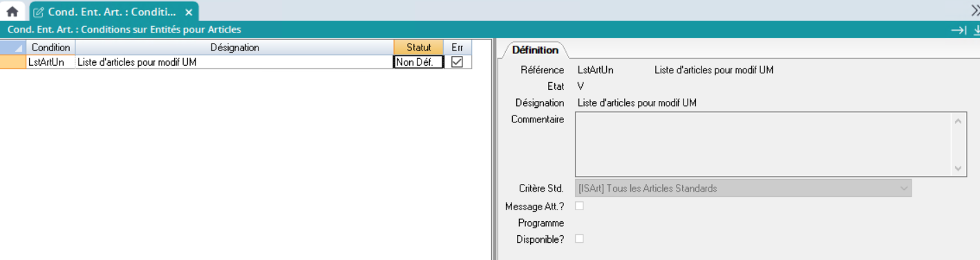Click the Err column header
The image size is (980, 260).
point(457,48)
